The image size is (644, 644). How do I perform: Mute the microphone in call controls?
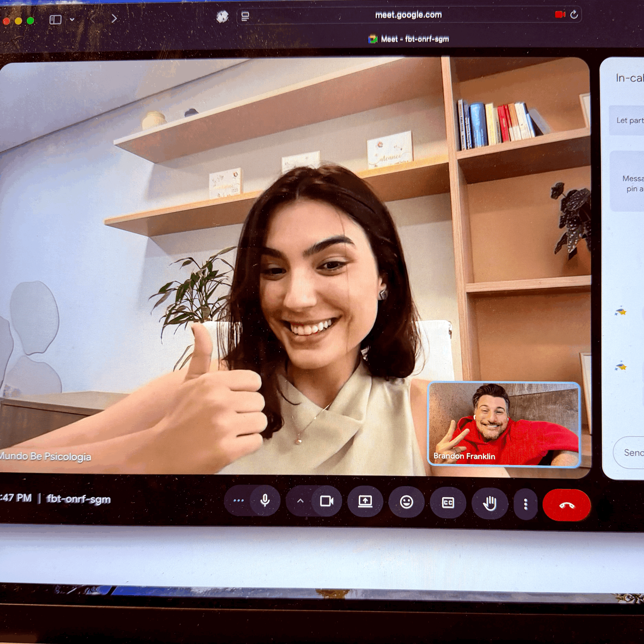[x=265, y=500]
